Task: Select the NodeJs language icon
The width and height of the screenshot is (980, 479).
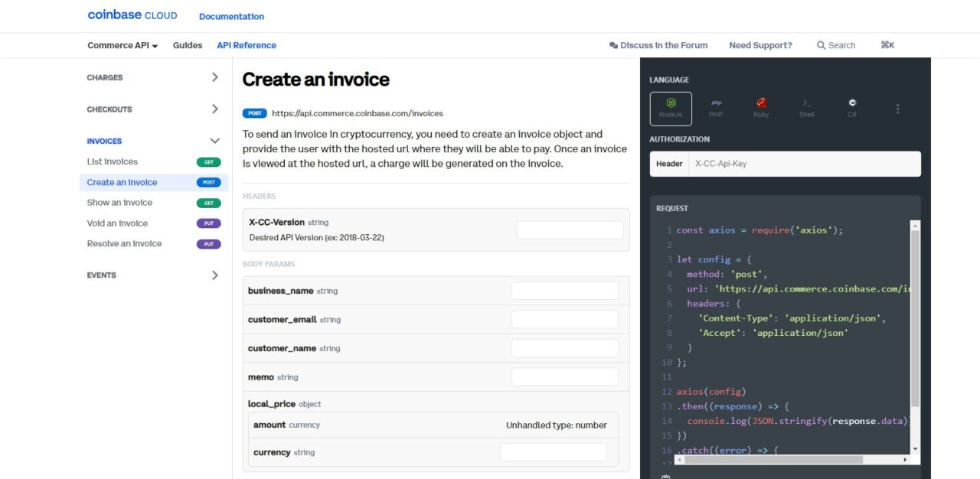Action: [x=671, y=109]
